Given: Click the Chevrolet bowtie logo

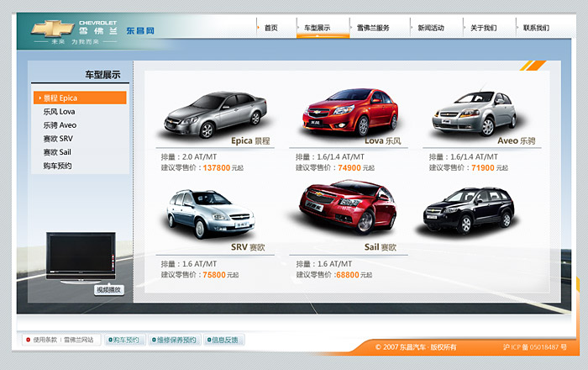Looking at the screenshot, I should point(52,29).
